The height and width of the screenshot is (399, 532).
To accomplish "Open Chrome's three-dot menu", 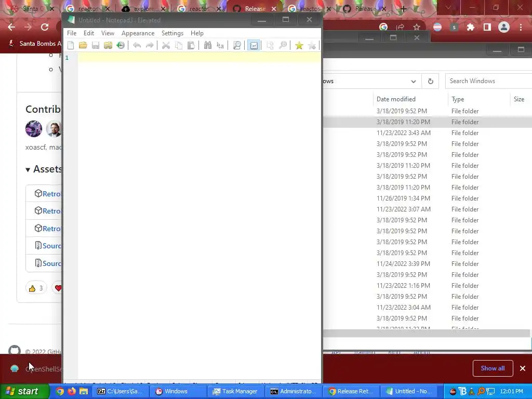I will (521, 27).
